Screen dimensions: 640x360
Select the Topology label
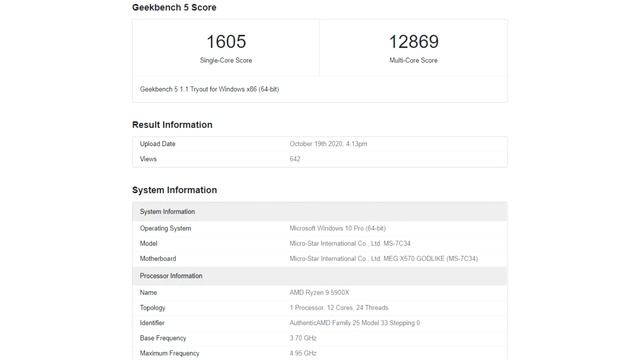(153, 308)
